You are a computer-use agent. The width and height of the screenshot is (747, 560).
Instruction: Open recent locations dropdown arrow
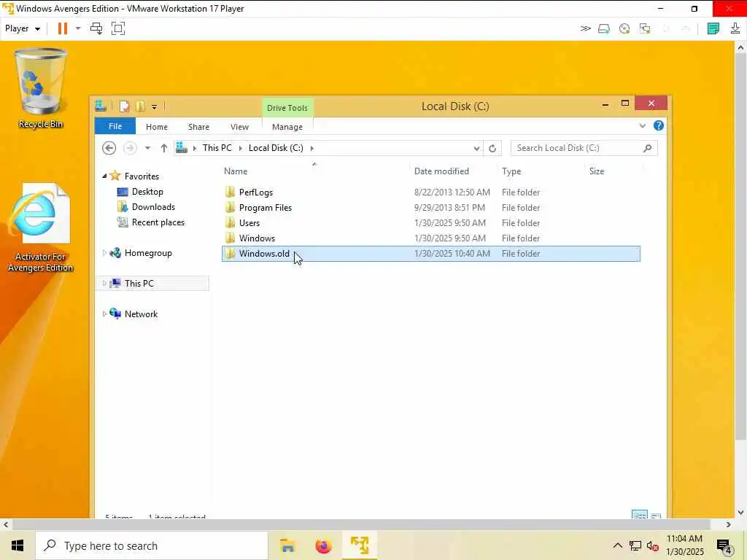coord(147,148)
